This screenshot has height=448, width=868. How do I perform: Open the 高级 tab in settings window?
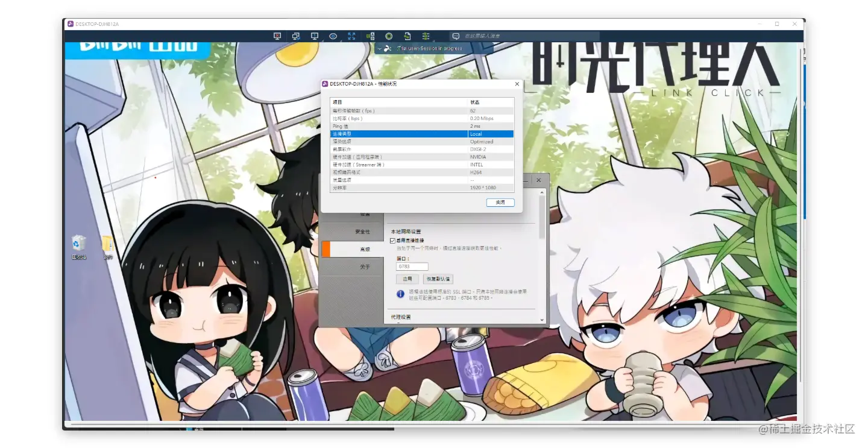point(352,249)
